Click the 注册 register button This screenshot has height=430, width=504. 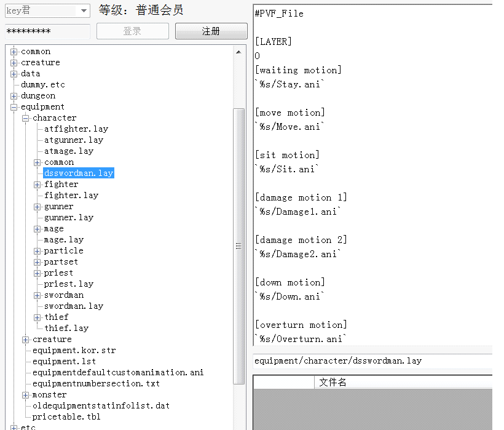click(211, 31)
